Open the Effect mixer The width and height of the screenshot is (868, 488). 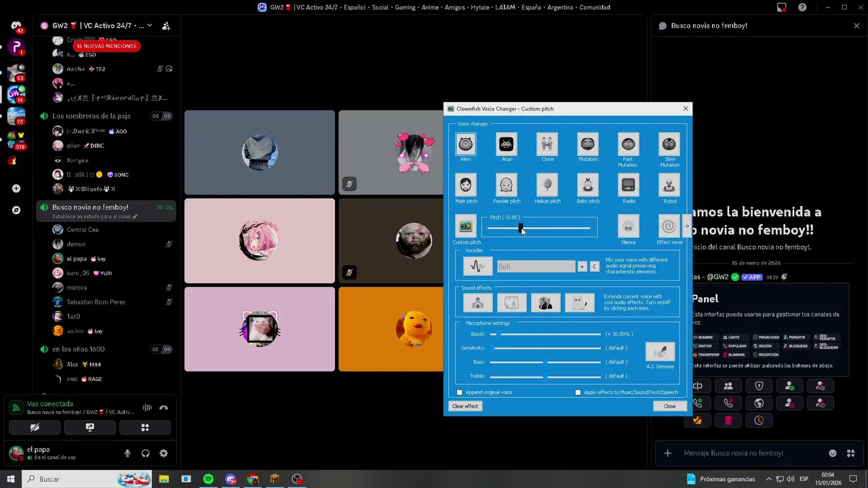pos(669,226)
